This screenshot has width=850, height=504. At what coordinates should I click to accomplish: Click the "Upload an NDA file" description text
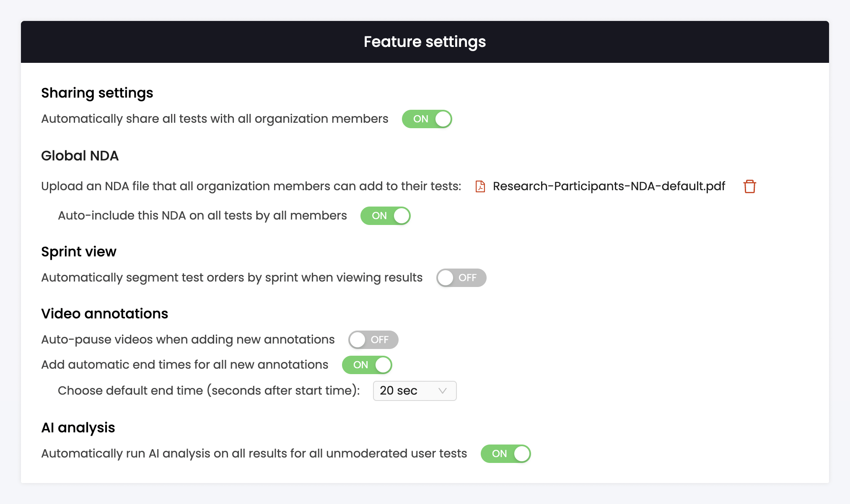tap(251, 186)
